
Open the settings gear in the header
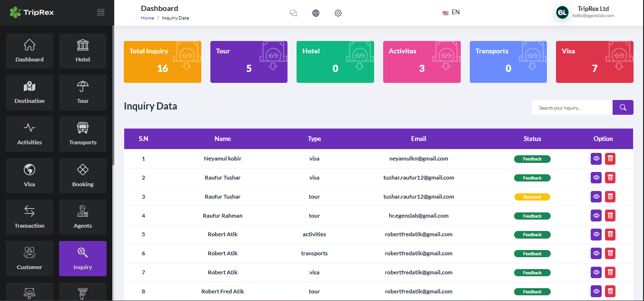click(x=338, y=13)
